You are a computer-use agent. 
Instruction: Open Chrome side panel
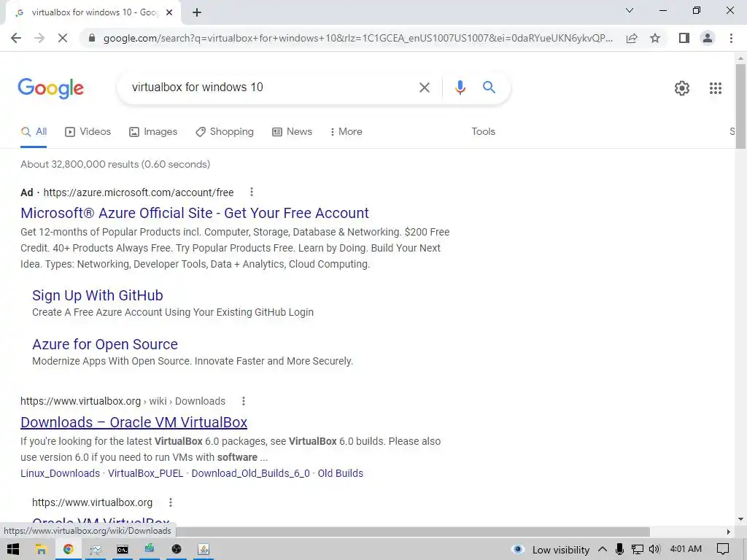pyautogui.click(x=684, y=38)
